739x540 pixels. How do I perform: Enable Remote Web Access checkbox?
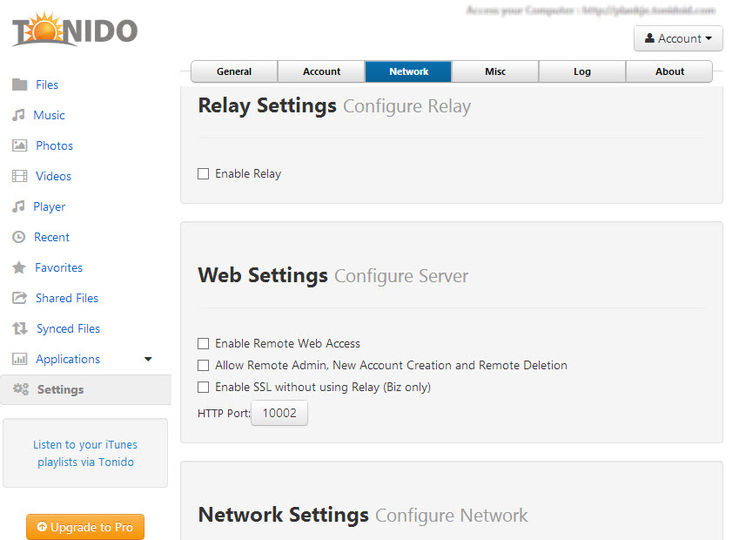pos(203,344)
